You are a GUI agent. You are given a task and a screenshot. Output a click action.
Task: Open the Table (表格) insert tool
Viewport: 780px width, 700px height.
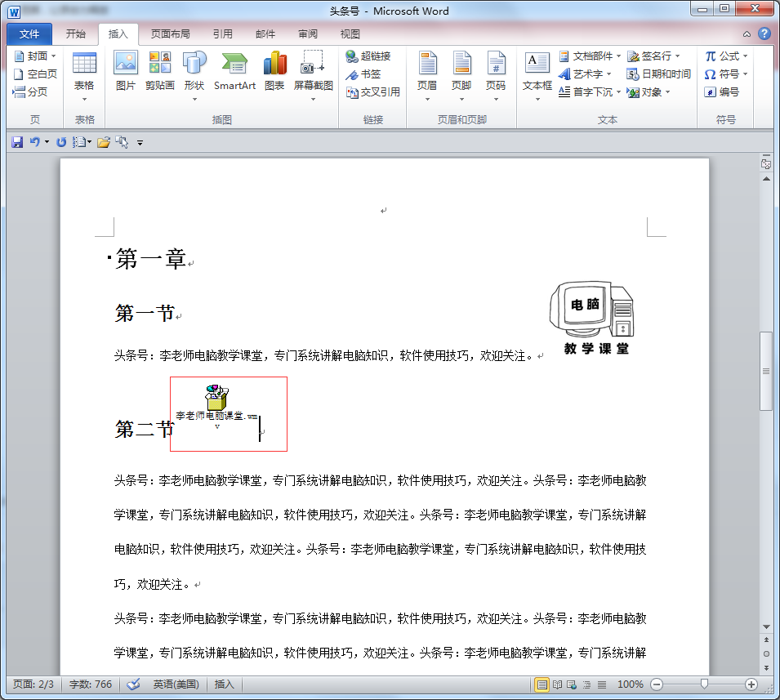[84, 77]
